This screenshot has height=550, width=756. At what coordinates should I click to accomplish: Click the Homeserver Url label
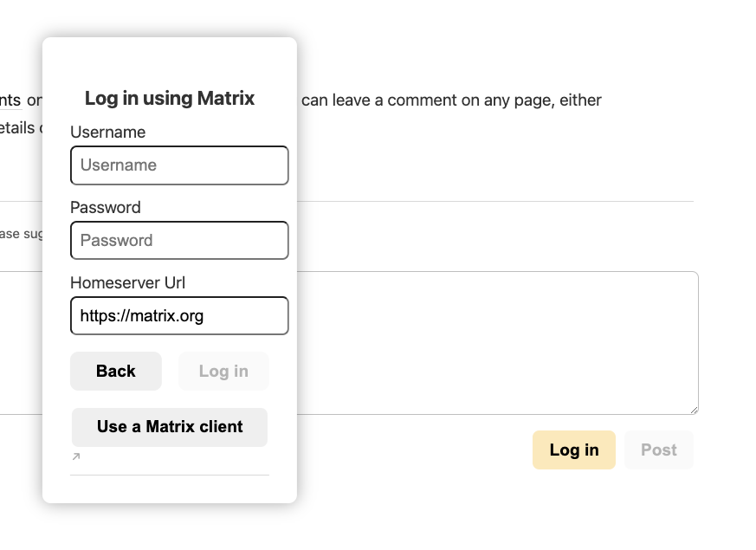(x=128, y=282)
